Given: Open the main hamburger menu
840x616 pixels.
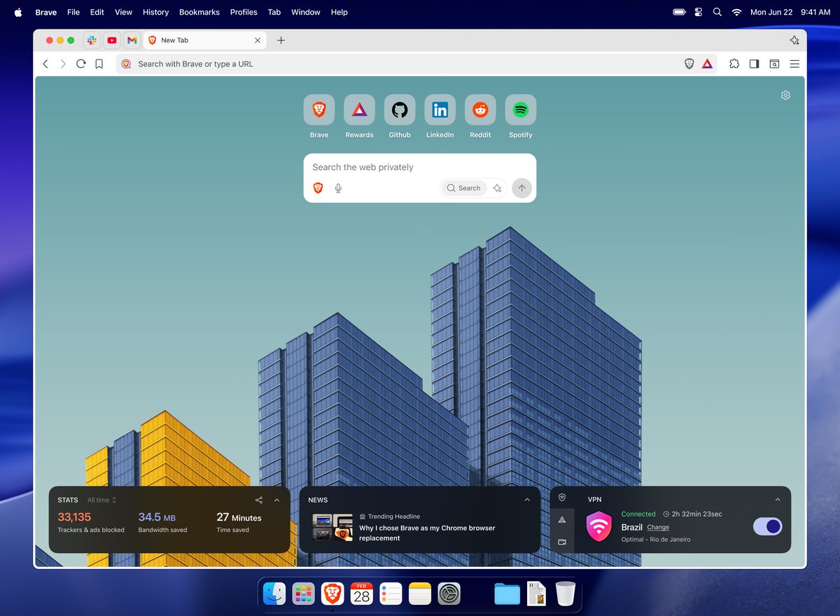Looking at the screenshot, I should pyautogui.click(x=794, y=64).
